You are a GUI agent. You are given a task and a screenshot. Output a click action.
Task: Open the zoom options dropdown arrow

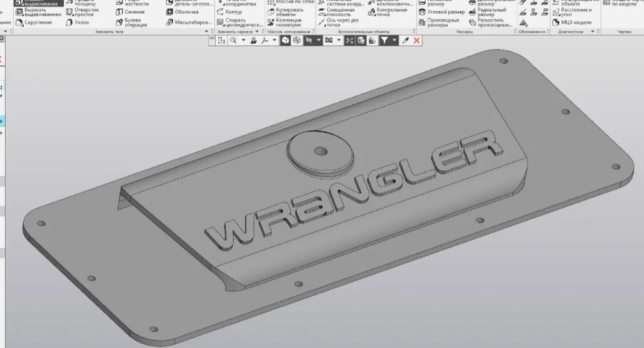[x=243, y=40]
